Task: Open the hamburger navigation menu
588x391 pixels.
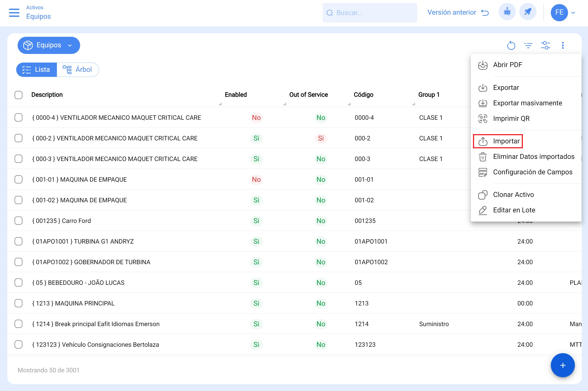Action: click(14, 12)
